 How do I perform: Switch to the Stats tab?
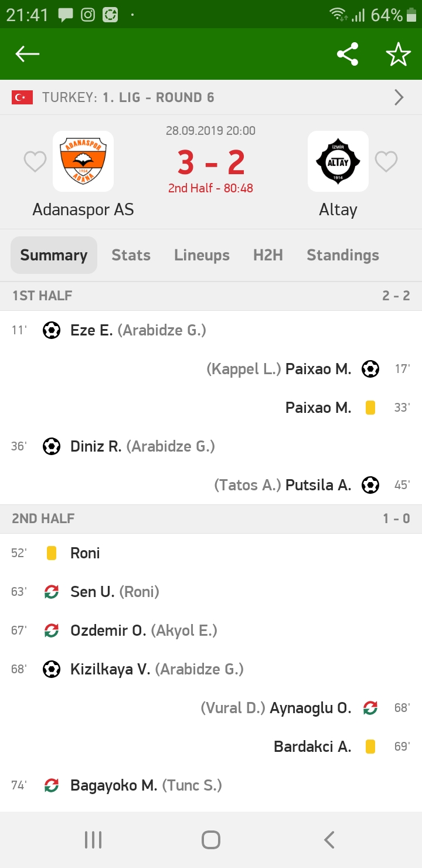click(x=131, y=255)
